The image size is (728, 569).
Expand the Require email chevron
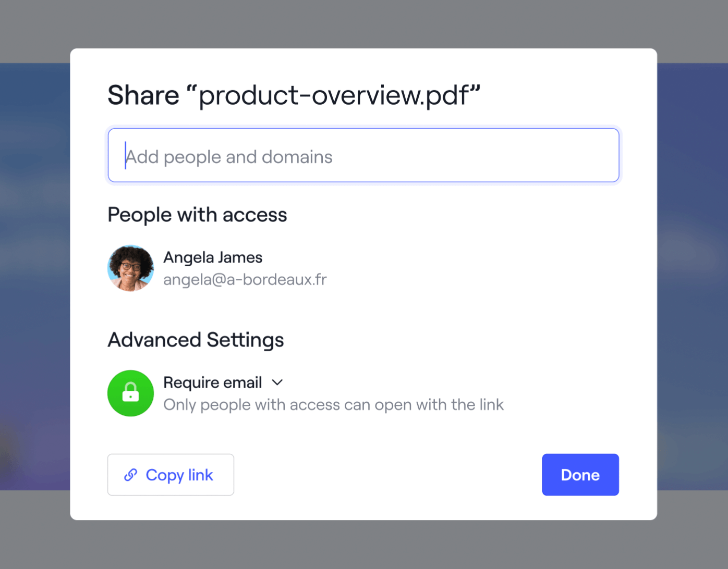pyautogui.click(x=277, y=382)
